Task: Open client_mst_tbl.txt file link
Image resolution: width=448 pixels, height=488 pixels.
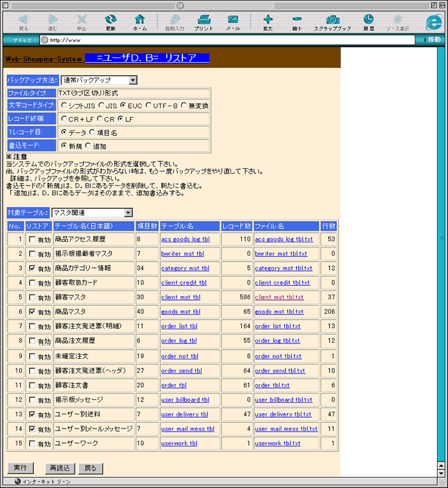Action: click(279, 297)
